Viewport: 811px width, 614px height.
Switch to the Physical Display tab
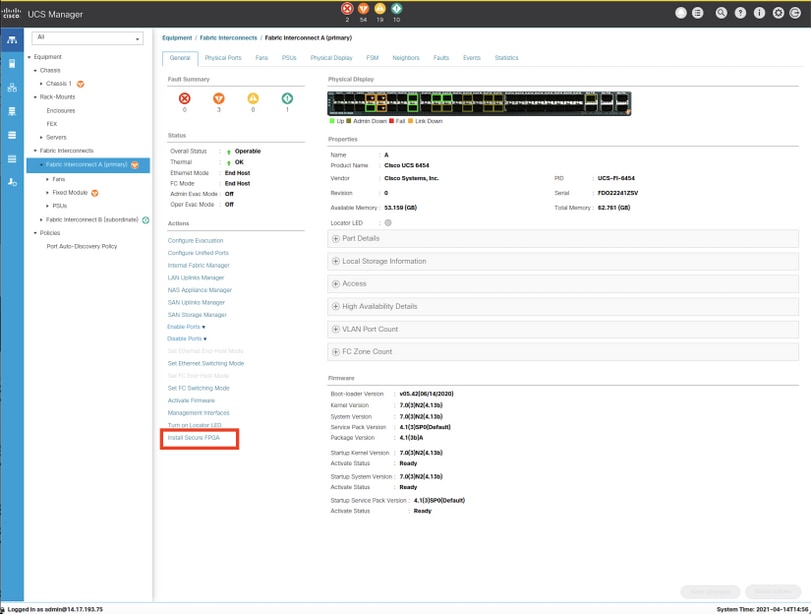[x=332, y=58]
